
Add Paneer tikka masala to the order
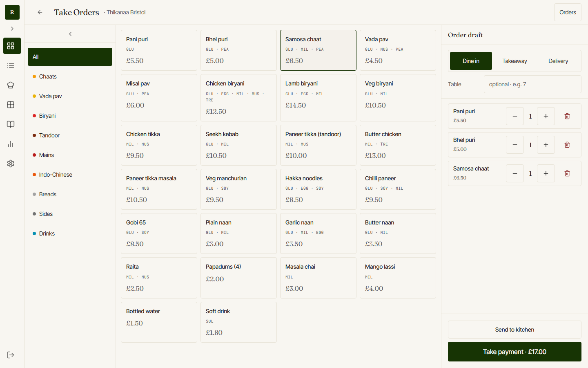coord(159,189)
